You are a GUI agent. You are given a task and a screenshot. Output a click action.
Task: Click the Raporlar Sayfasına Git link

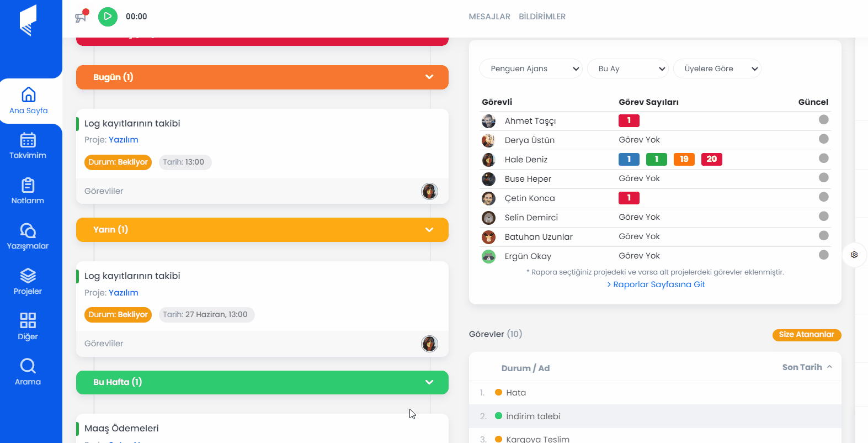tap(656, 284)
